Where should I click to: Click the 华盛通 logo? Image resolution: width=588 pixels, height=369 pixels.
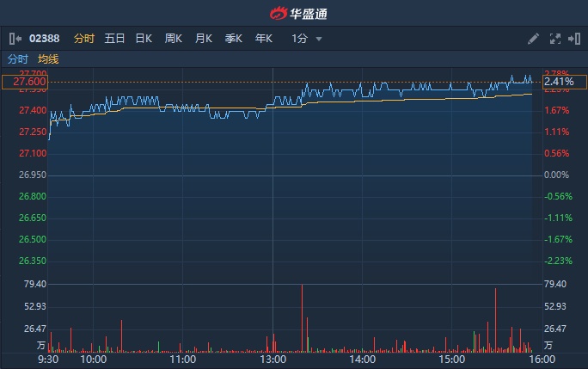point(298,14)
